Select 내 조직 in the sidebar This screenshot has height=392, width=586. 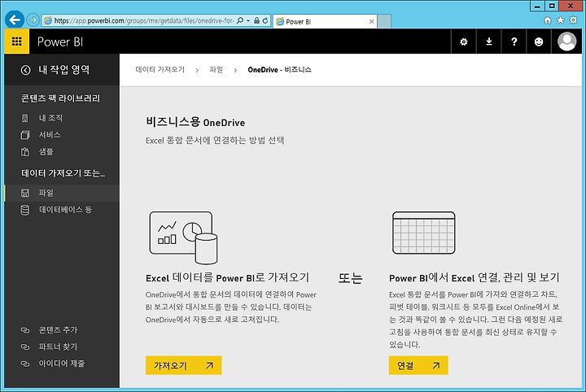tap(50, 119)
